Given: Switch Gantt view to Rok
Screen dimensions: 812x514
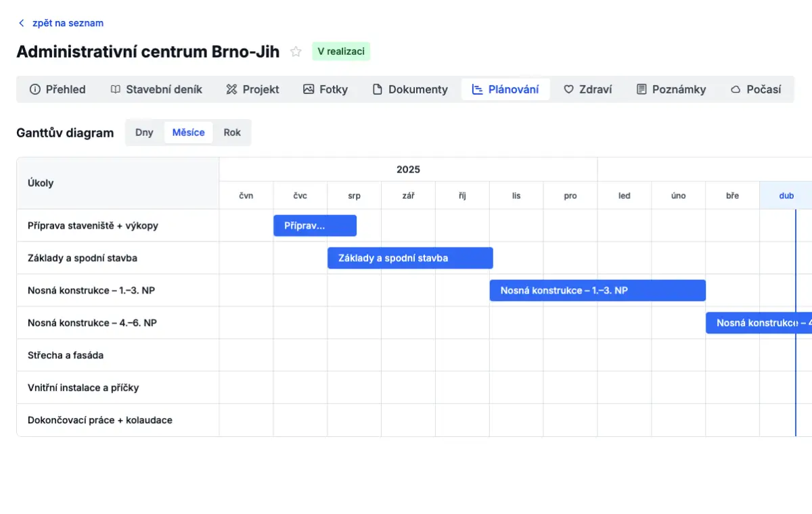Looking at the screenshot, I should point(232,133).
